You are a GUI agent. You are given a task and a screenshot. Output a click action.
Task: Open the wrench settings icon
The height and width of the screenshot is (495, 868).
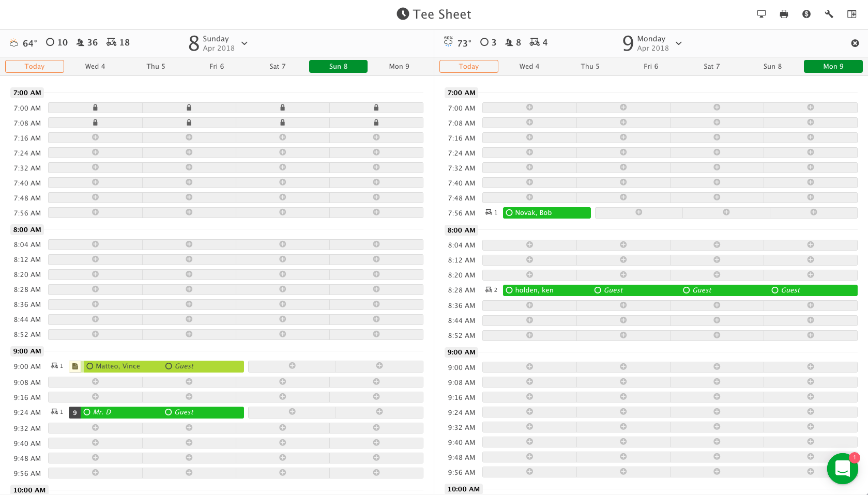coord(829,14)
